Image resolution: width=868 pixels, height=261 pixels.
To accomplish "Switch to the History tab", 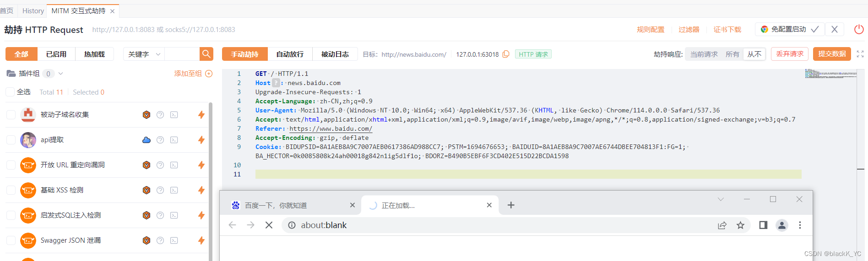I will [x=33, y=11].
